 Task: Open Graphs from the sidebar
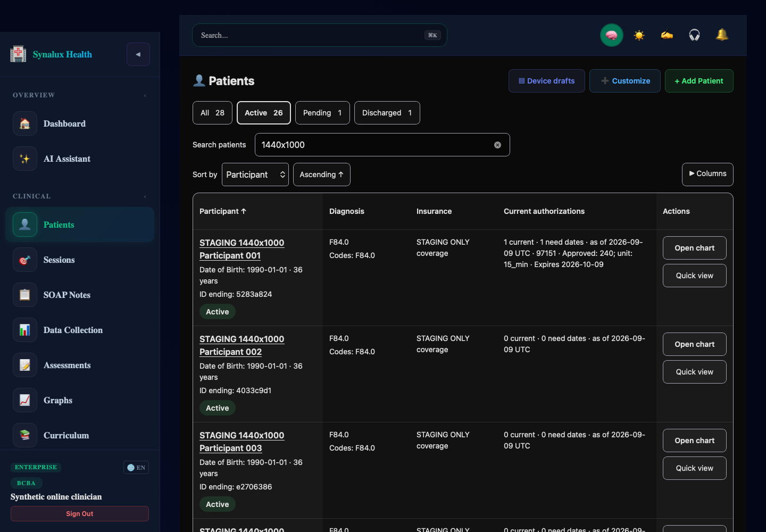pos(80,400)
